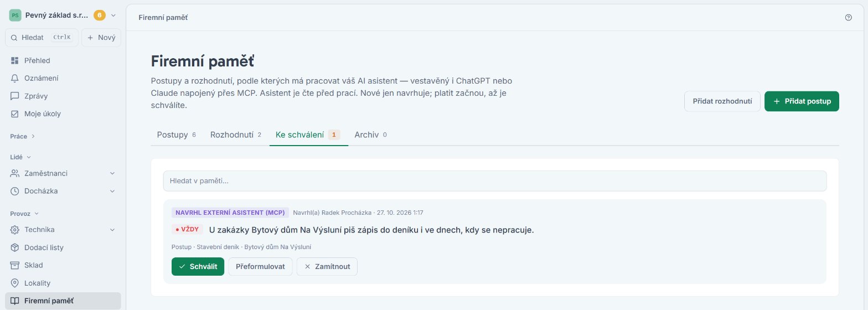868x310 pixels.
Task: Expand the Práce section
Action: [x=23, y=136]
